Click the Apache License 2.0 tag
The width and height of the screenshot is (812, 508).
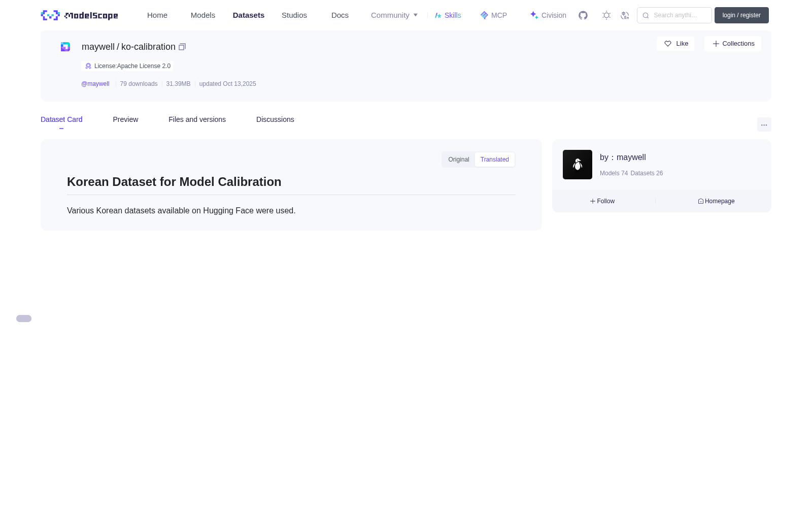pos(127,66)
